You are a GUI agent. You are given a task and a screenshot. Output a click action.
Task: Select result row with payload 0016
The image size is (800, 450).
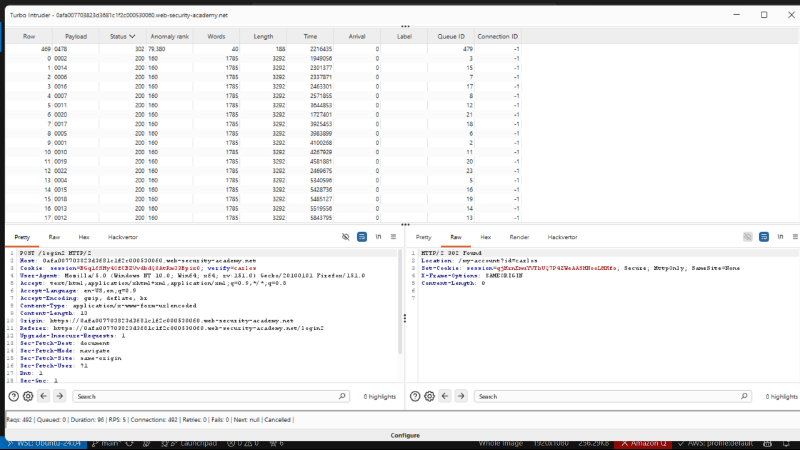tap(263, 87)
